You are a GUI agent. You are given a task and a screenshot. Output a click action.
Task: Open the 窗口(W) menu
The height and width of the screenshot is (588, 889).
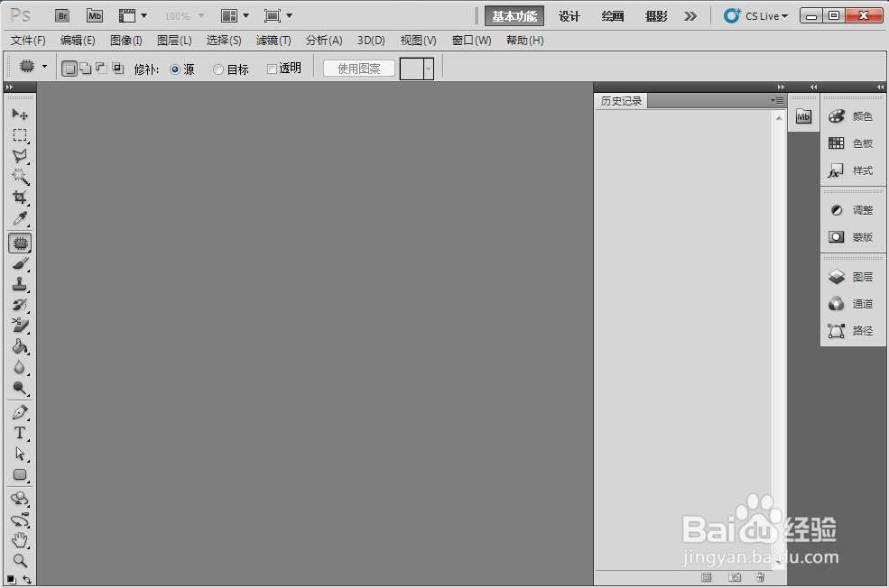[x=471, y=41]
